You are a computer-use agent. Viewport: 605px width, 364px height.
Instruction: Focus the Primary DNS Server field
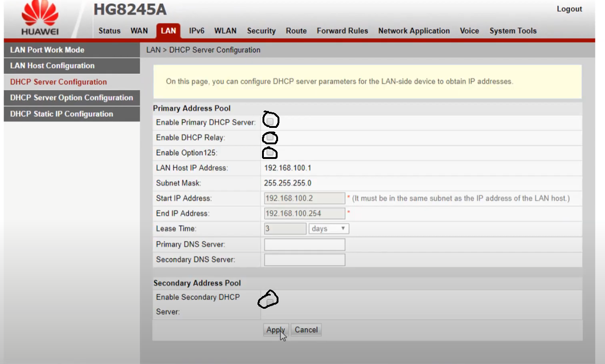(x=305, y=244)
